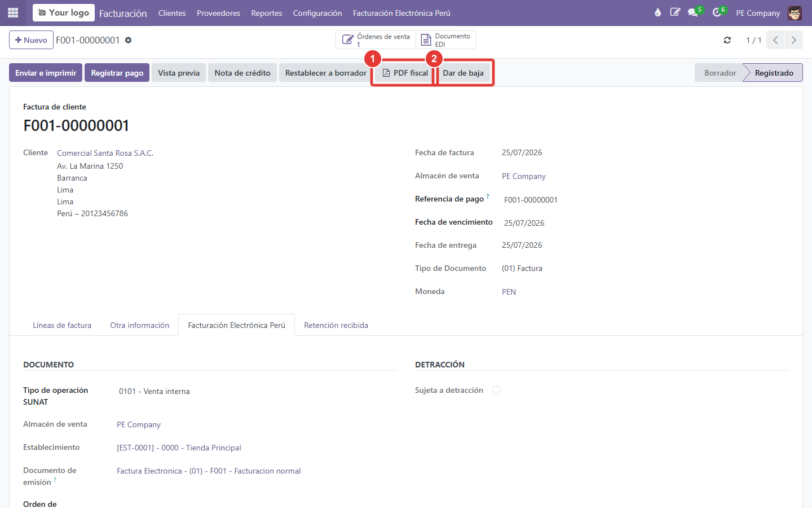Image resolution: width=812 pixels, height=508 pixels.
Task: Open Configuración menu
Action: pos(317,13)
